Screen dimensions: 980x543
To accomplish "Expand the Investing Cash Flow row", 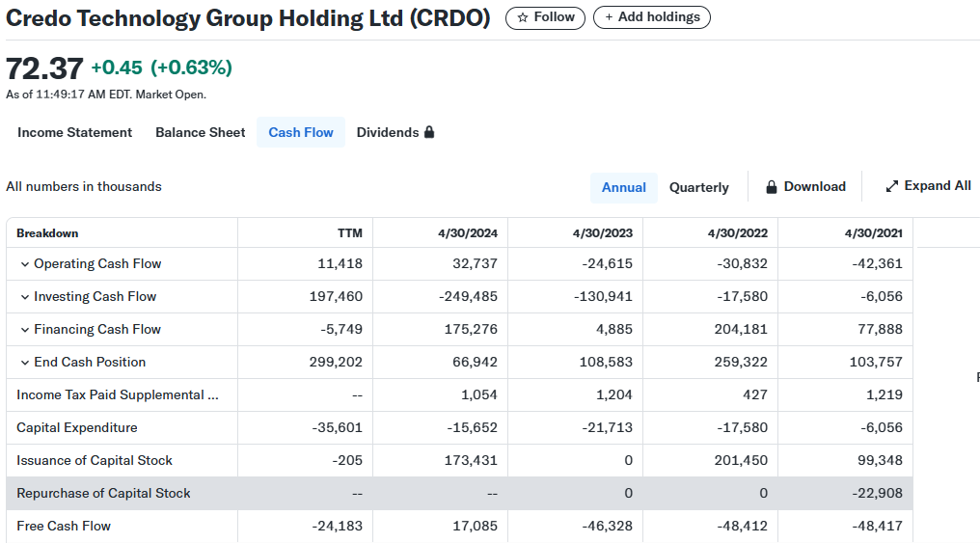I will click(25, 297).
